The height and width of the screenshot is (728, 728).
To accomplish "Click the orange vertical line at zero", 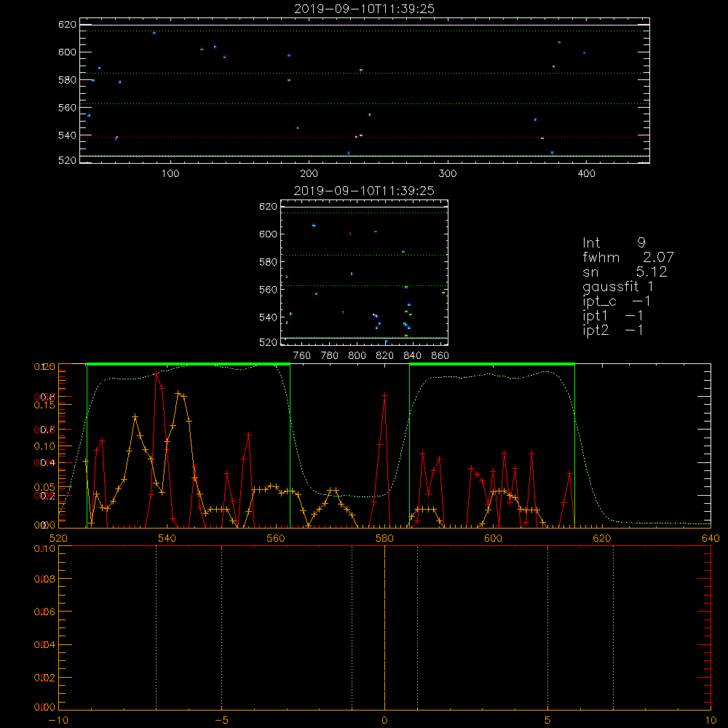I will click(384, 628).
